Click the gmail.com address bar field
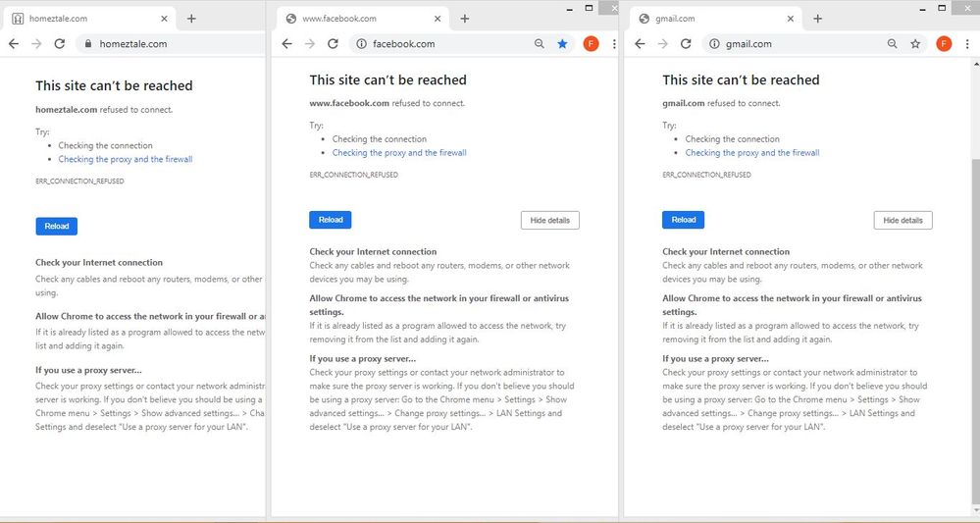This screenshot has height=523, width=980. click(x=795, y=44)
